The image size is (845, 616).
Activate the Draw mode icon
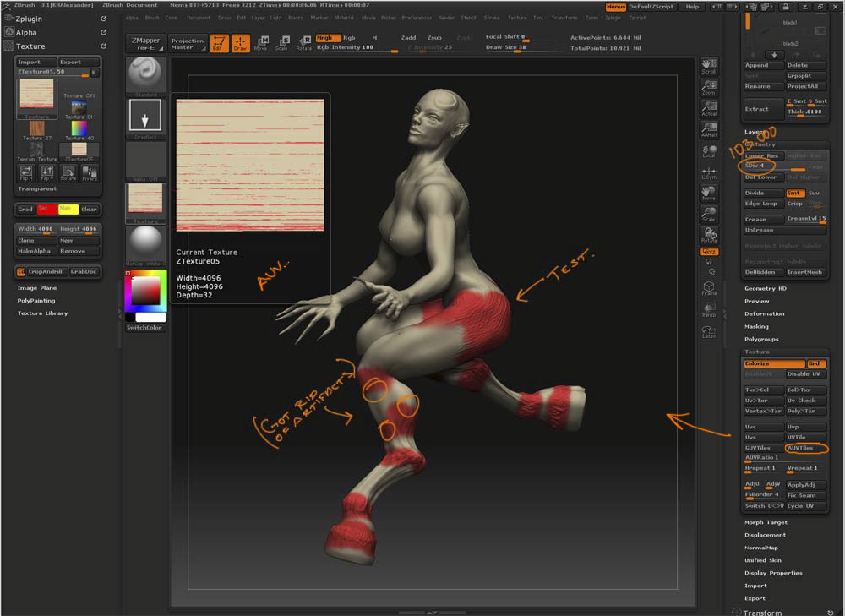[x=240, y=43]
